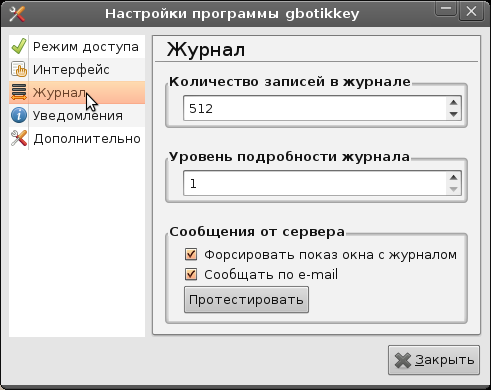The image size is (491, 390).
Task: Click the Закрыть button
Action: tap(434, 360)
